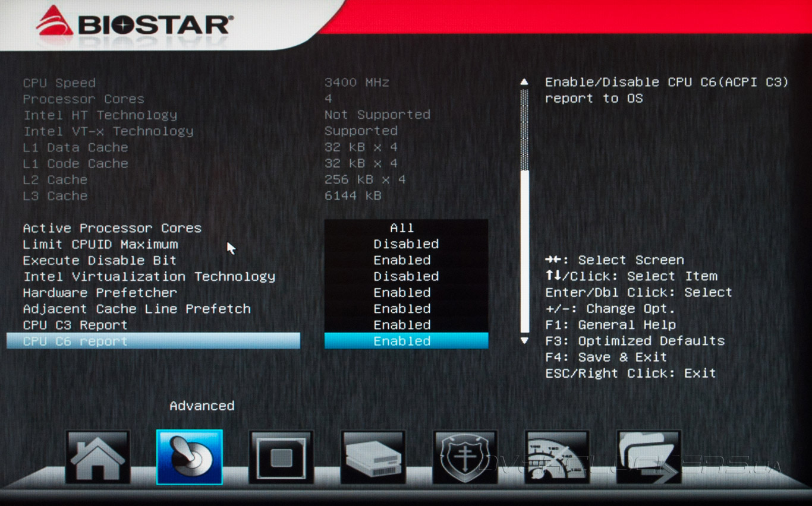
Task: Click the highlighted 'CPU C6 report' row label
Action: [x=153, y=341]
